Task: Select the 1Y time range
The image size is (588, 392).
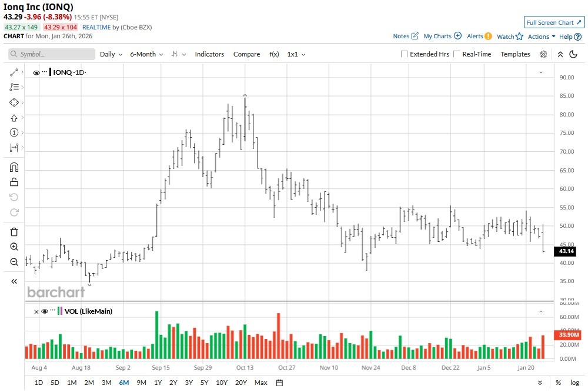Action: click(158, 383)
